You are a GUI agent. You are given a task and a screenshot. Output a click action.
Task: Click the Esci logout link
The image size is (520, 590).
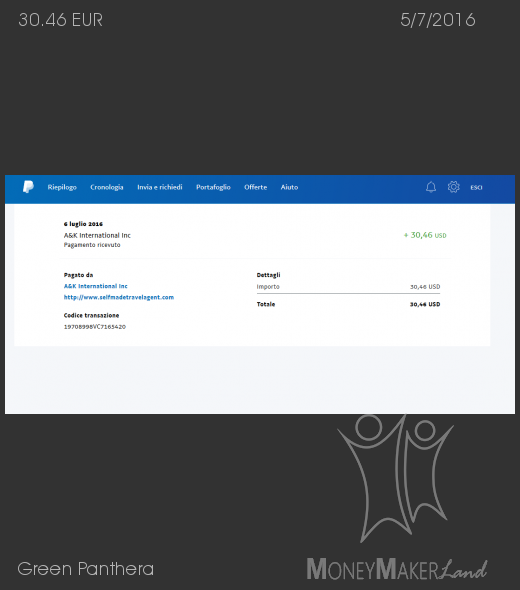[x=476, y=187]
